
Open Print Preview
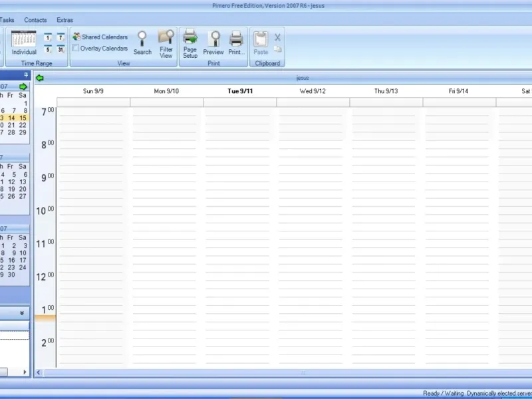pos(213,43)
